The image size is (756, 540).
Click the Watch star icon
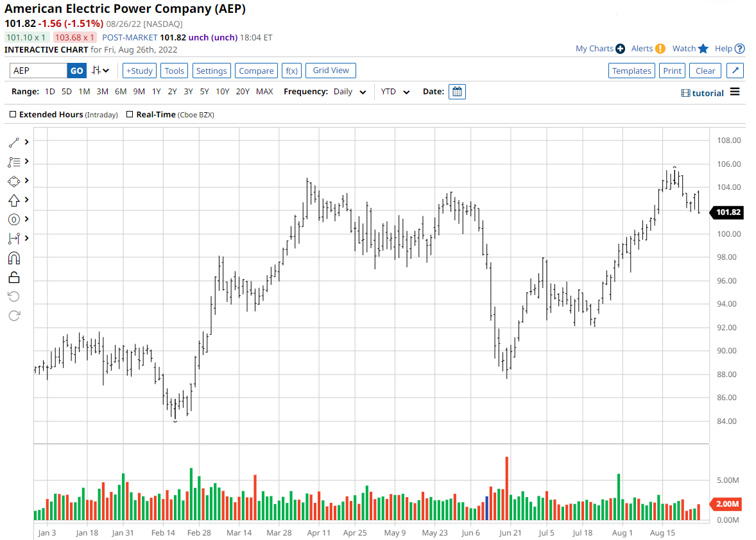[x=703, y=49]
